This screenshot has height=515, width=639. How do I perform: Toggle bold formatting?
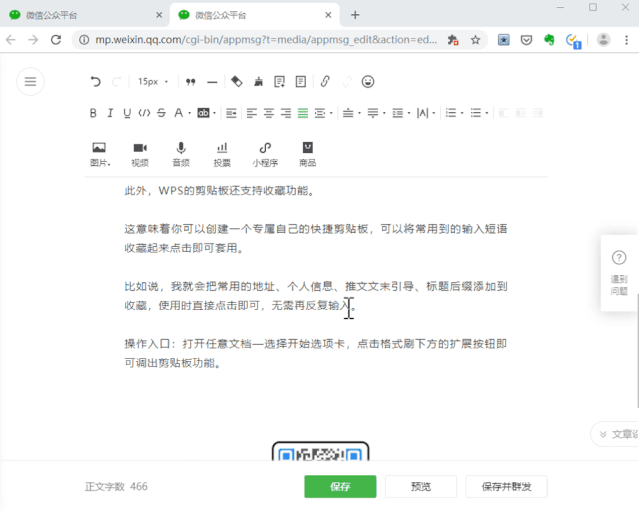pyautogui.click(x=93, y=113)
